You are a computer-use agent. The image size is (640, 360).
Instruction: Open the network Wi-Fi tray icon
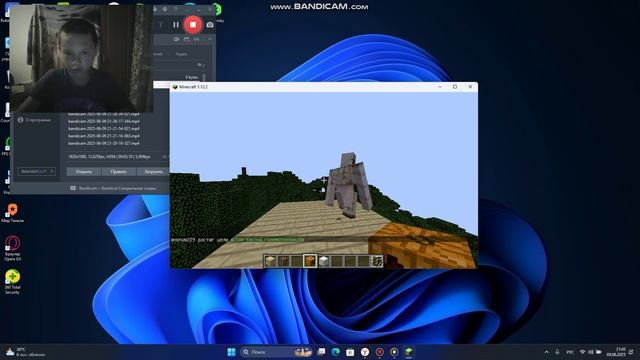coord(582,352)
